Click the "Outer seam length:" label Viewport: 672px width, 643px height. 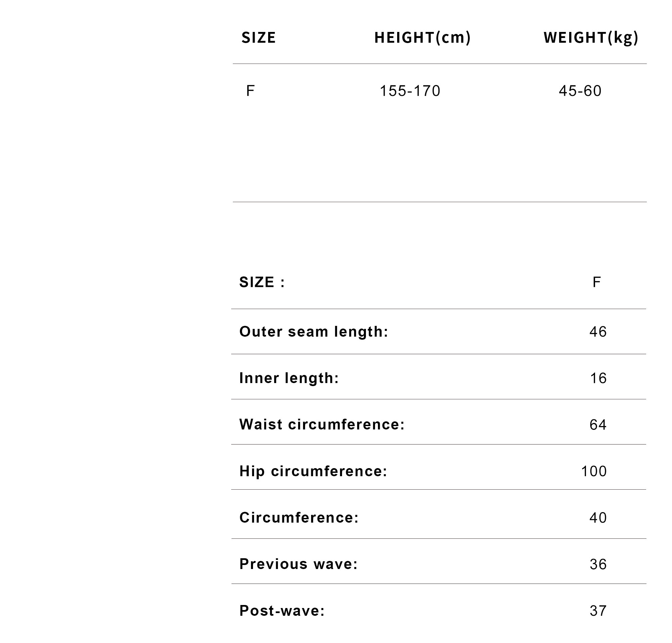coord(314,332)
